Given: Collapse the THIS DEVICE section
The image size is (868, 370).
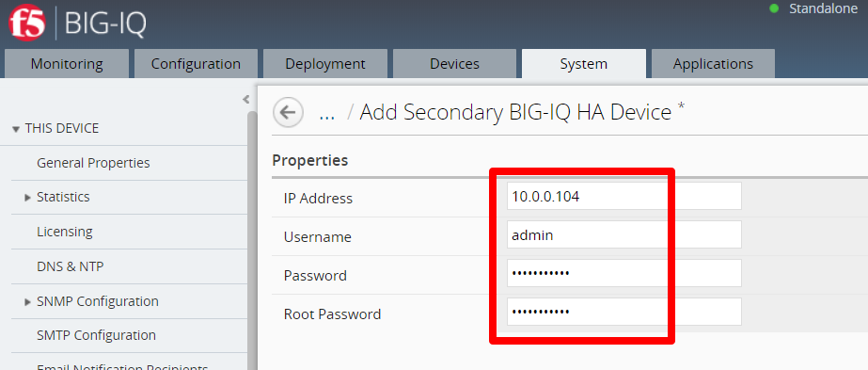Looking at the screenshot, I should (16, 129).
